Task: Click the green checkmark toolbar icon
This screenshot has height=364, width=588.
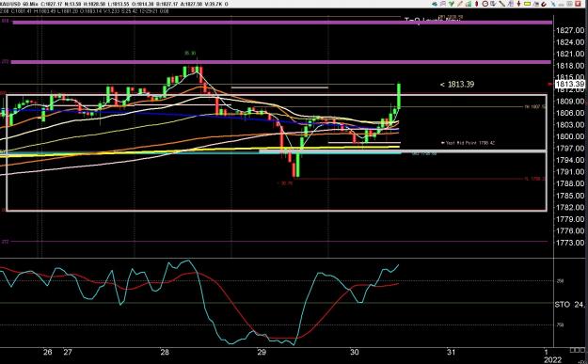Action: pyautogui.click(x=452, y=4)
